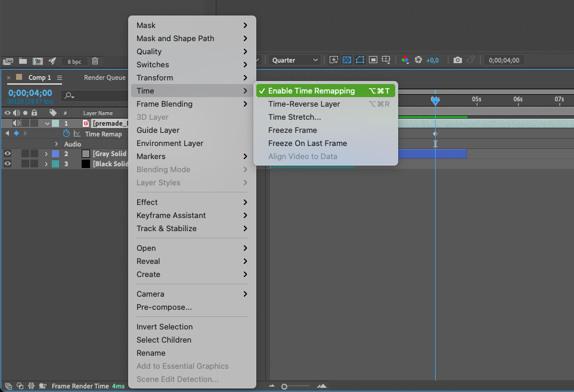The width and height of the screenshot is (574, 392).
Task: Click the Take Snapshot camera icon
Action: [x=457, y=60]
